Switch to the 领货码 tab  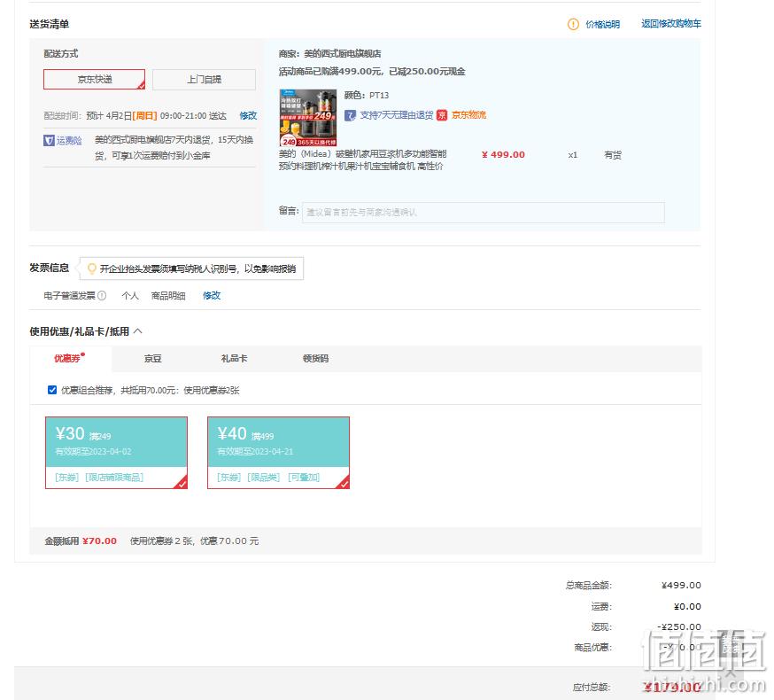(315, 359)
